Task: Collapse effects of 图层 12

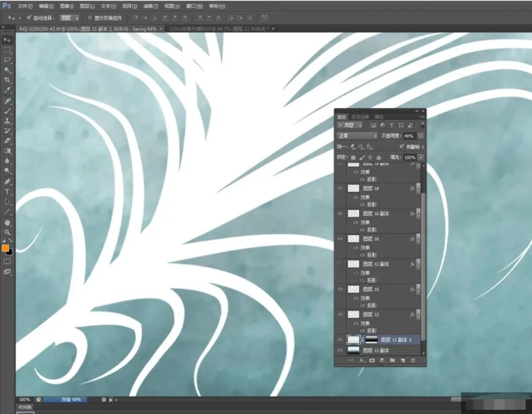Action: pyautogui.click(x=418, y=314)
